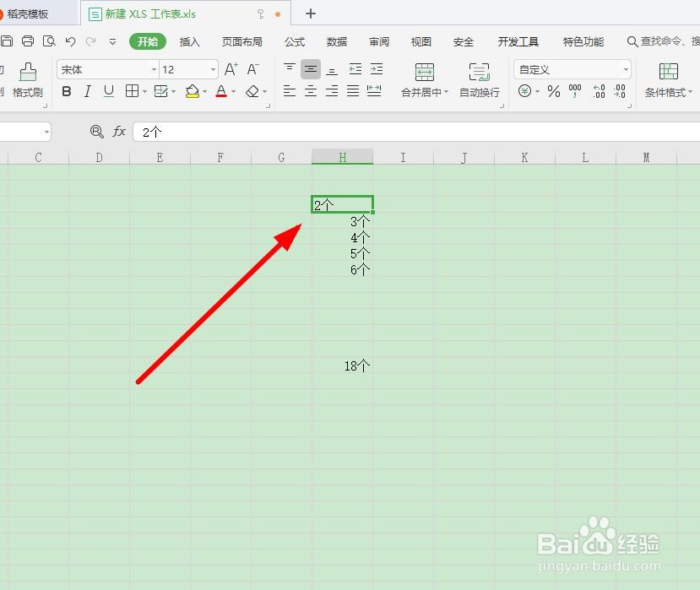700x590 pixels.
Task: Decrease decimal places
Action: (x=620, y=91)
